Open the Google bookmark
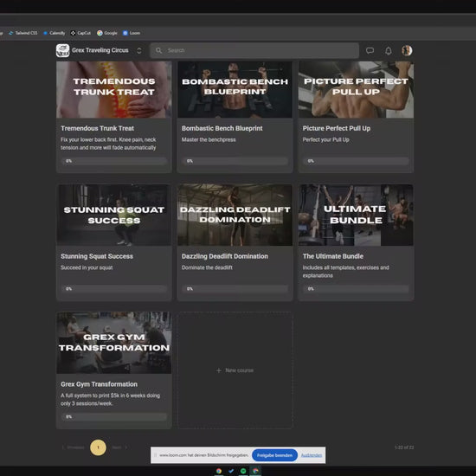 click(107, 33)
